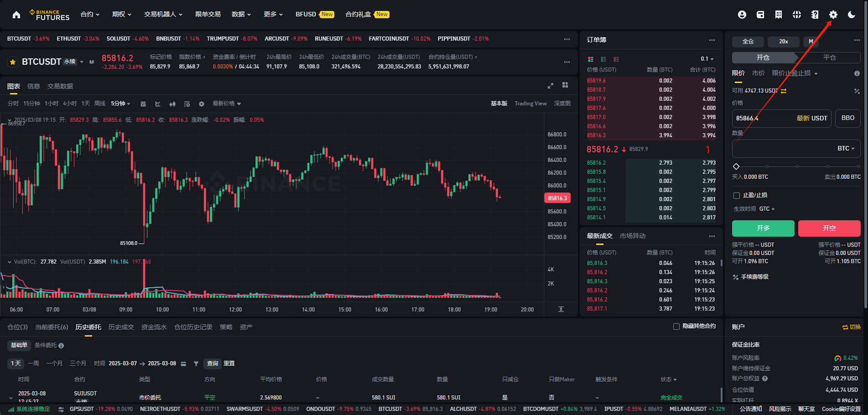Screen dimensions: 868x415
Task: Open the 0.1 order book precision dropdown
Action: pyautogui.click(x=707, y=59)
